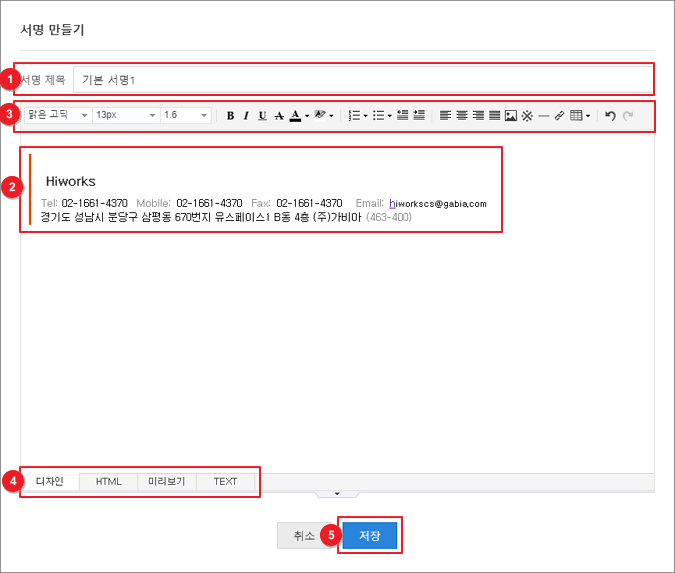The image size is (675, 573).
Task: Switch to the TEXT tab
Action: click(x=225, y=482)
